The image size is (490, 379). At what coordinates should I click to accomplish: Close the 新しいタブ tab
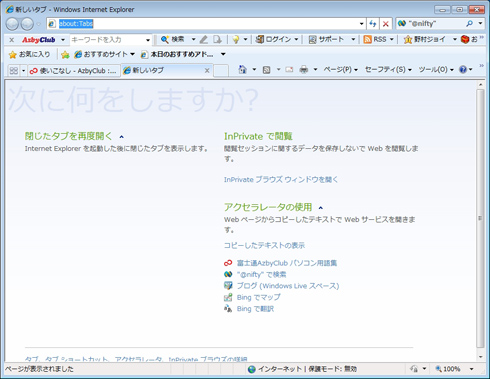click(x=207, y=71)
